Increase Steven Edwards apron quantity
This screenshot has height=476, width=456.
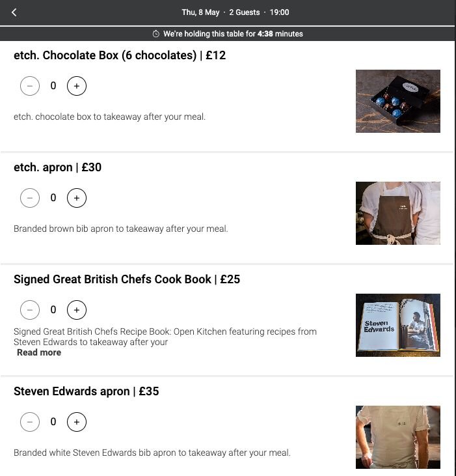point(77,422)
